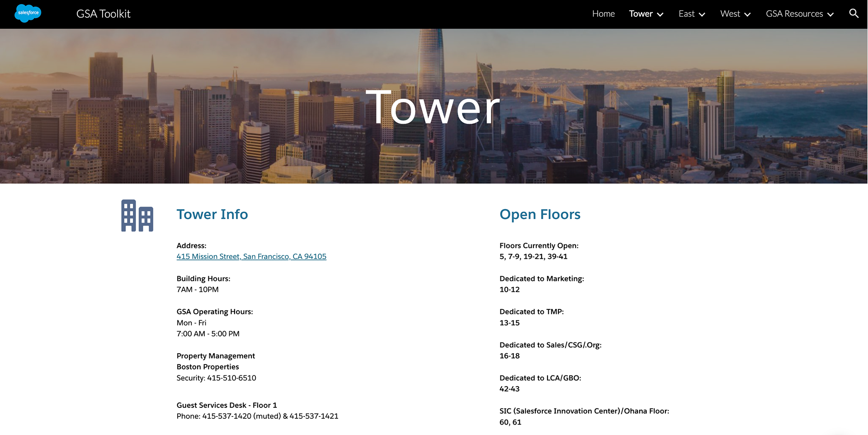This screenshot has width=868, height=435.
Task: Click the Open Floors heading
Action: [x=540, y=214]
